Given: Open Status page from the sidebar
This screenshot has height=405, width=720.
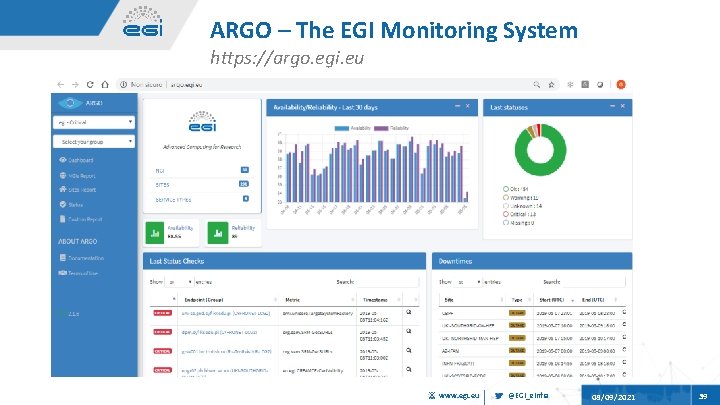Looking at the screenshot, I should click(x=71, y=205).
